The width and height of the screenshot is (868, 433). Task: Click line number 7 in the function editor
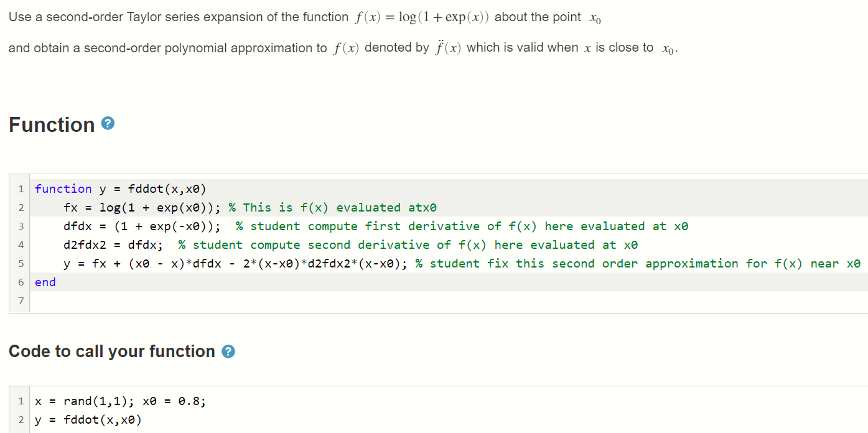tap(21, 300)
